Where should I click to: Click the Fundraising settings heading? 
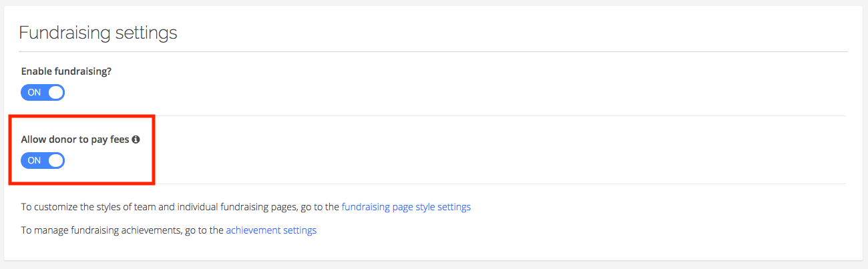click(x=98, y=32)
